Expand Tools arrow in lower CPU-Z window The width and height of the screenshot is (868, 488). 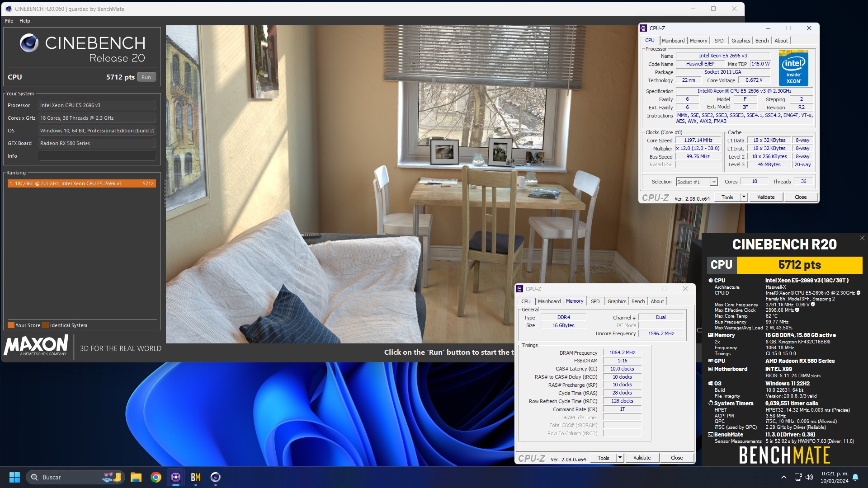tap(620, 458)
